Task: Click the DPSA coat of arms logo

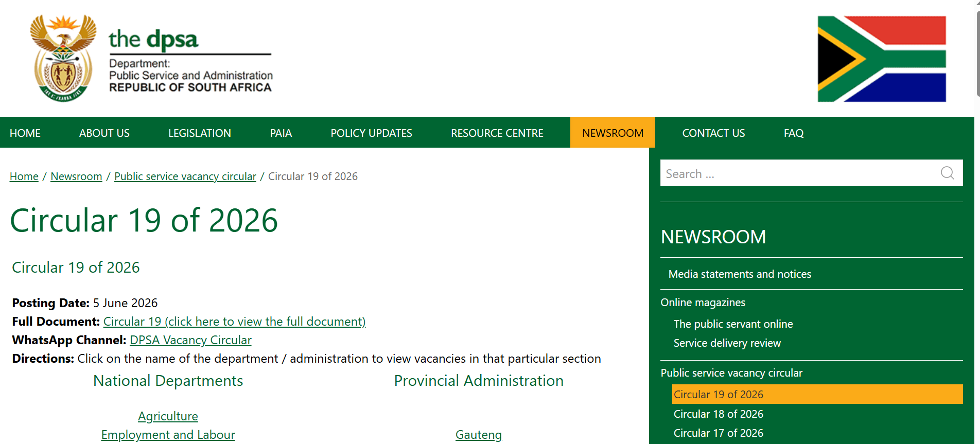Action: [x=63, y=58]
